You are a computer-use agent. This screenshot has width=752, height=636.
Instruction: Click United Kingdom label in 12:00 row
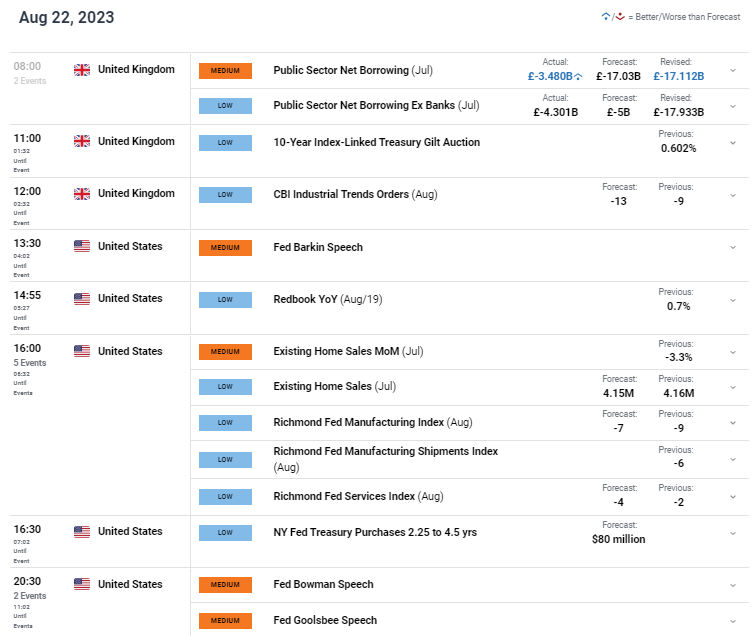click(136, 193)
